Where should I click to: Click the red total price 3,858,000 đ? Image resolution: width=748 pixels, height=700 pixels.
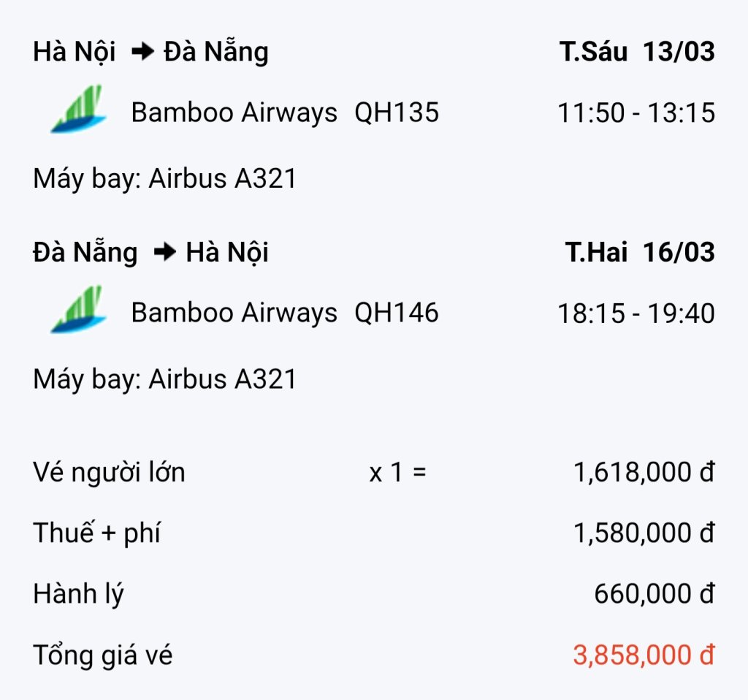tap(644, 655)
